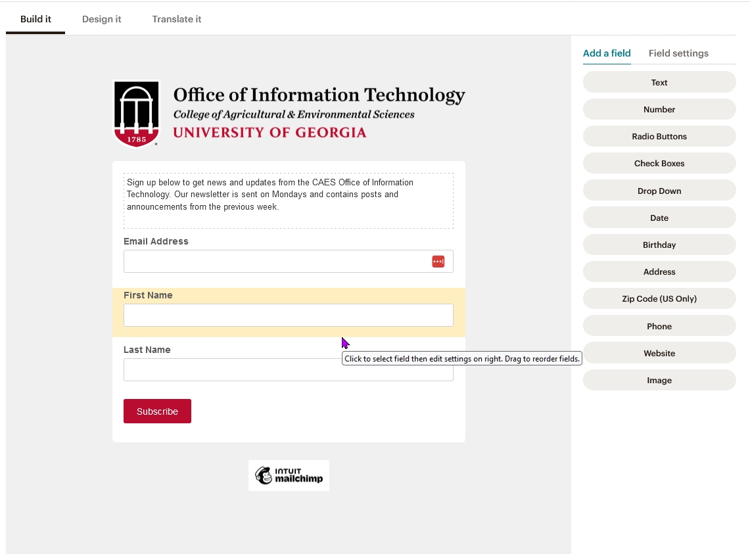Add an Image field
The image size is (750, 560).
coord(659,380)
